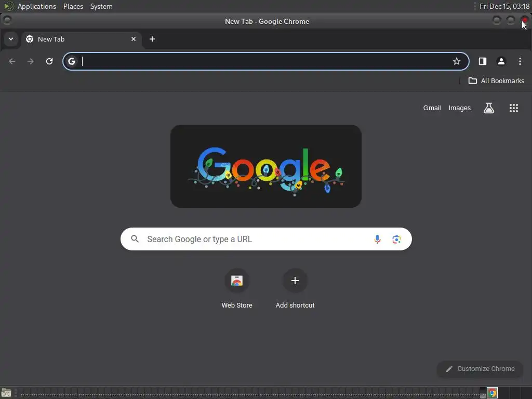Click the Applications menu logo icon
This screenshot has height=399, width=532.
(x=9, y=6)
